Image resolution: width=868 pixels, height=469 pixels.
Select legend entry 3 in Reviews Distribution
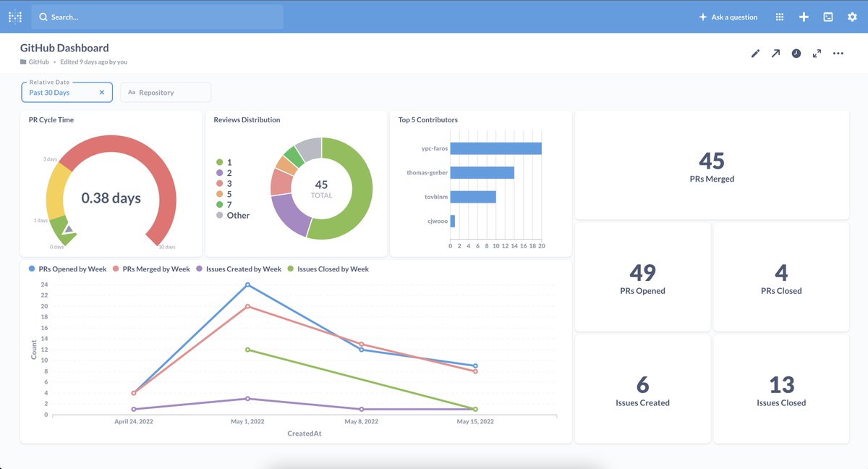coord(224,184)
